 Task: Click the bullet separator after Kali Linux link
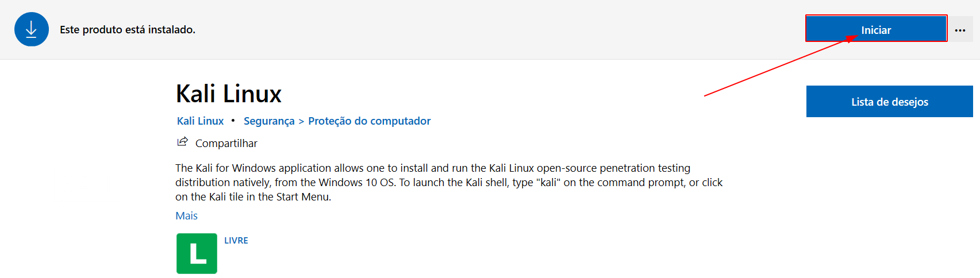click(233, 120)
